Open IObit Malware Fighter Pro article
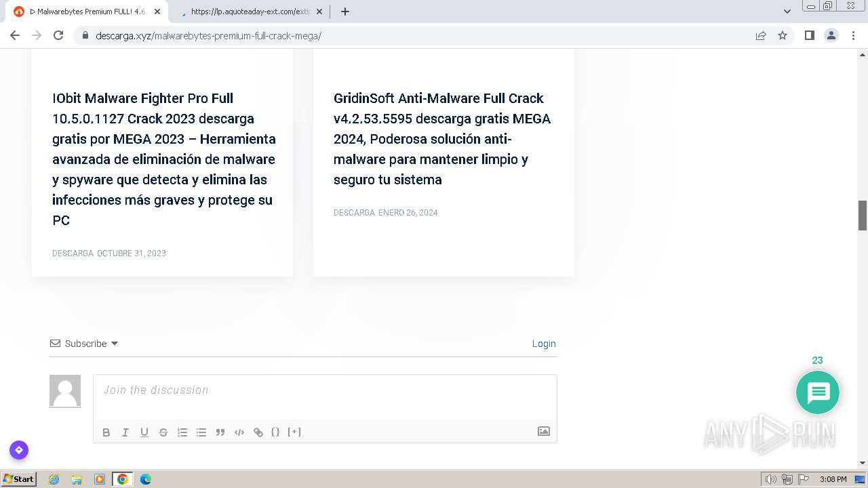The width and height of the screenshot is (868, 488). coord(164,159)
